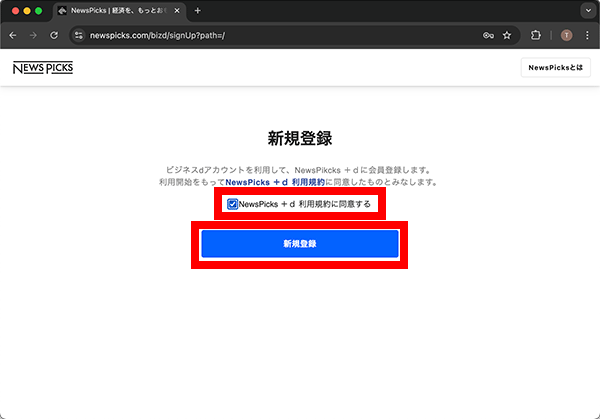This screenshot has width=600, height=419.
Task: Click the NewsPicks logo
Action: pos(43,68)
